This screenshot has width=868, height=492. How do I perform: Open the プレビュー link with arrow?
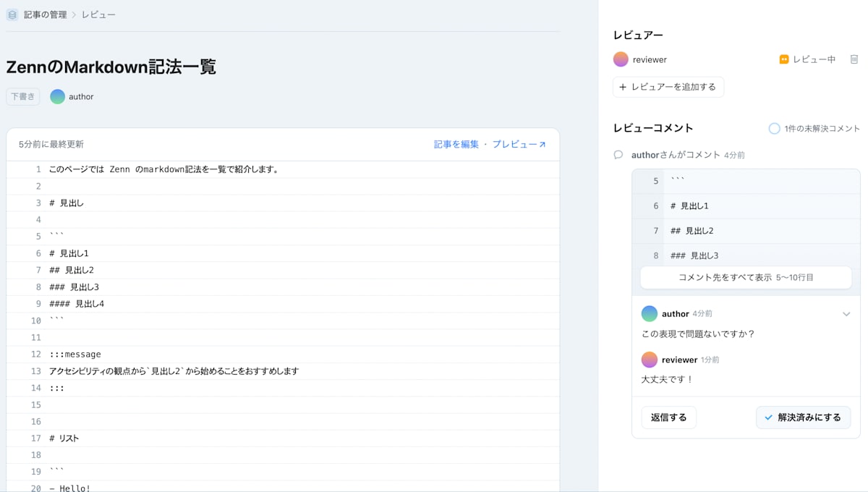tap(519, 145)
